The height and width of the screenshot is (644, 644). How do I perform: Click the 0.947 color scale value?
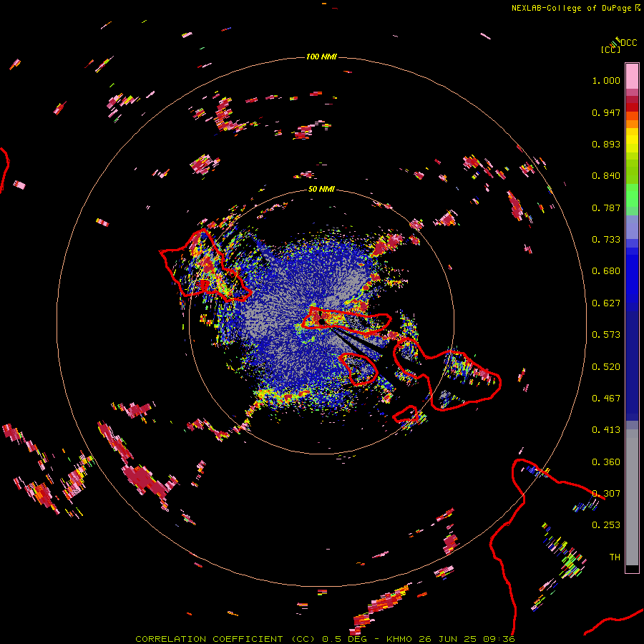(x=606, y=112)
